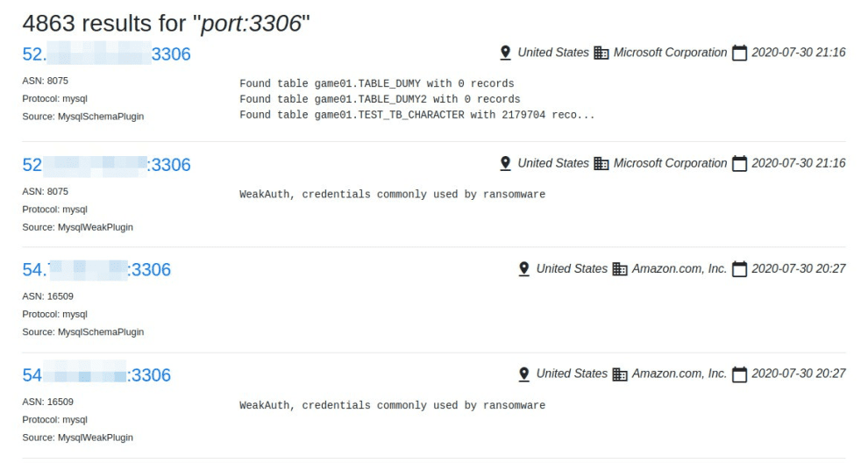Click organization building icon beside first Microsoft Corporation
This screenshot has height=463, width=868.
[x=601, y=53]
